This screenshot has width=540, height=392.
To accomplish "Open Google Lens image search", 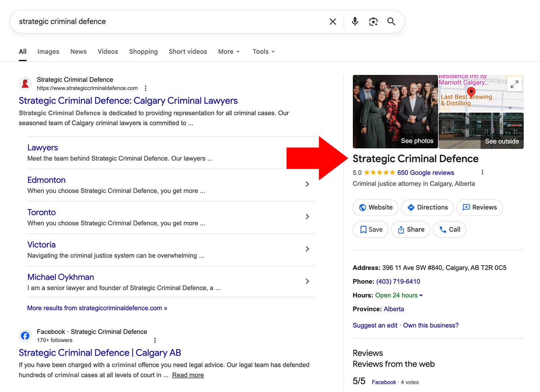I will point(373,21).
